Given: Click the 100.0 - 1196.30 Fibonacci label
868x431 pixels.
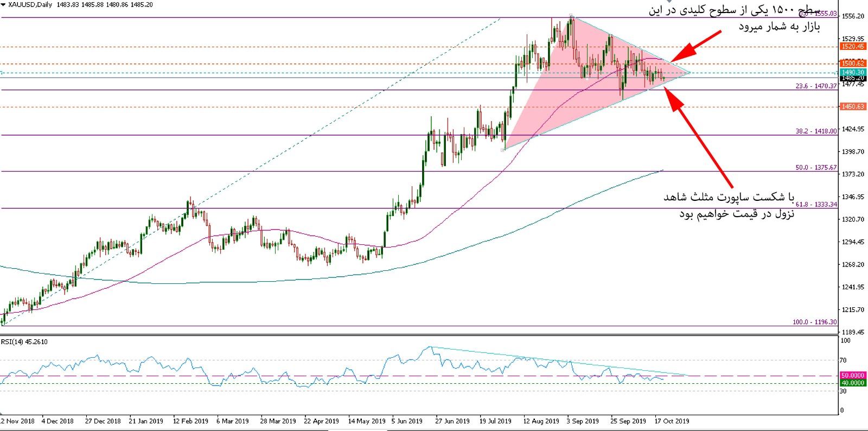Looking at the screenshot, I should point(815,322).
